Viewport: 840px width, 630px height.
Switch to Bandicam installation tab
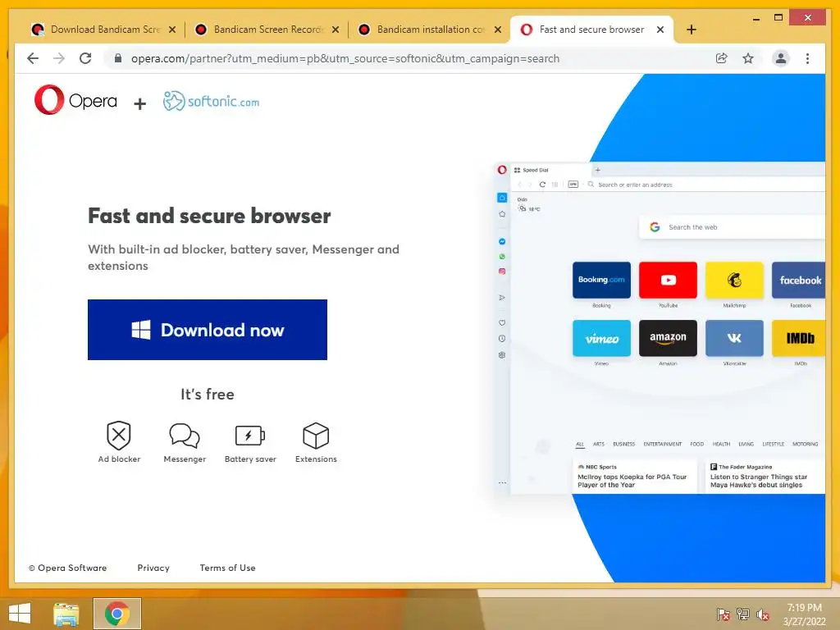coord(430,30)
